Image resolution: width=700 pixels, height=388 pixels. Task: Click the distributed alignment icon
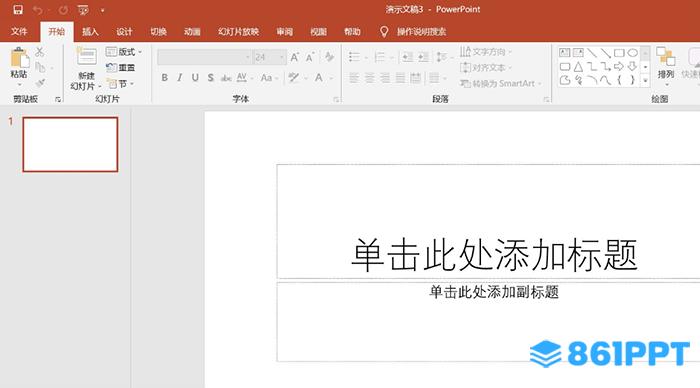(x=416, y=78)
